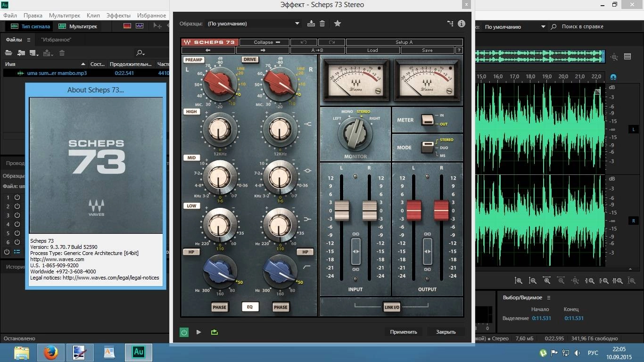This screenshot has width=644, height=362.
Task: Click red left output fader handle
Action: pyautogui.click(x=413, y=210)
